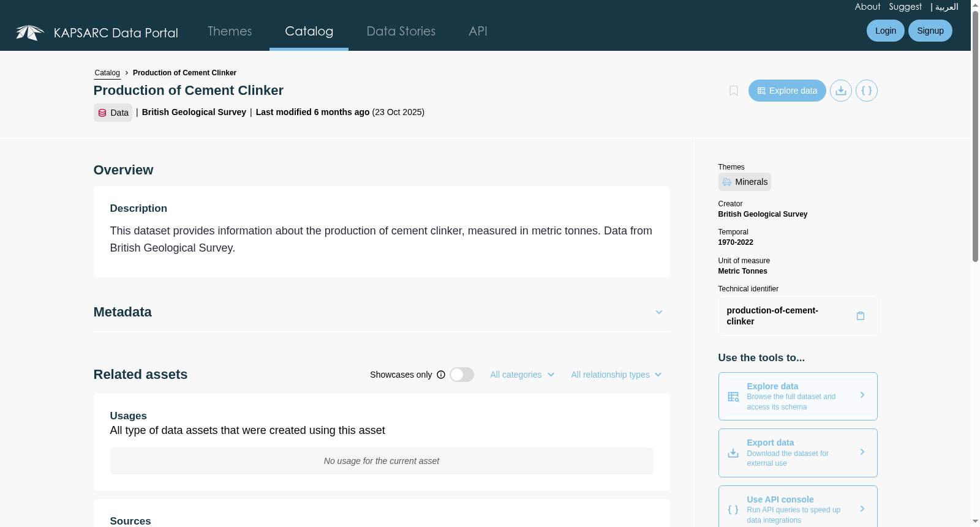Click the Usages heading
The image size is (980, 527).
[x=129, y=416]
